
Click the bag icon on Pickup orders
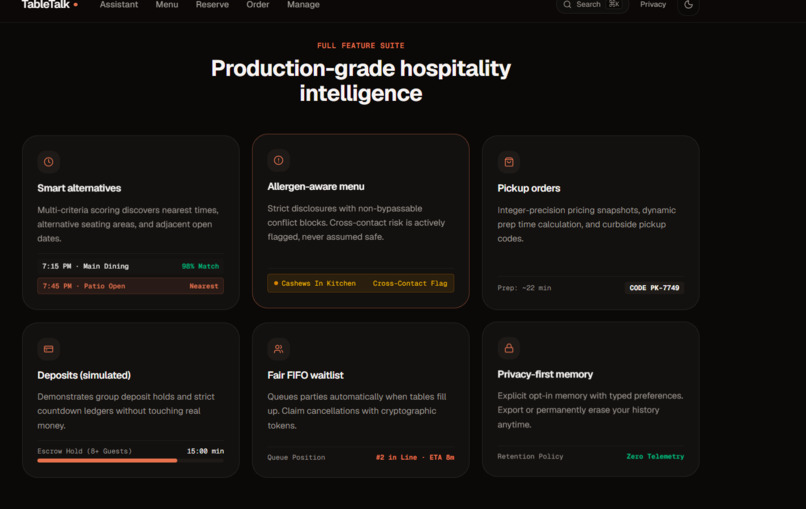[509, 162]
